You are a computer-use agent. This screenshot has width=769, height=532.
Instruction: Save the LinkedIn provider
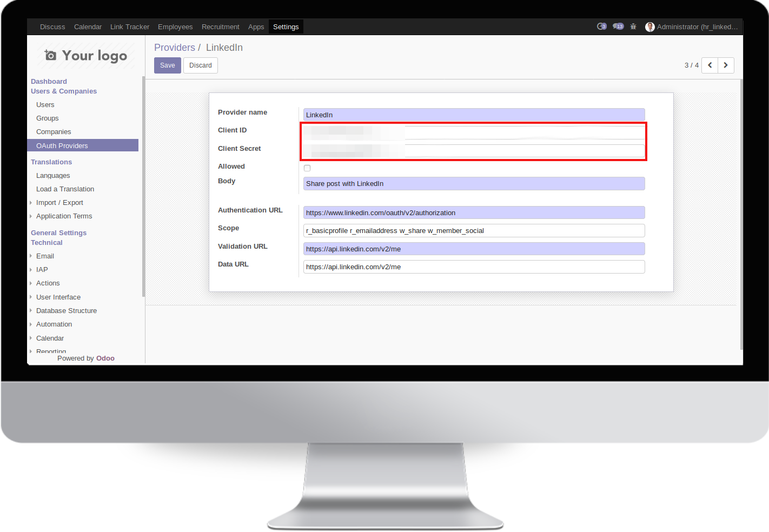coord(168,65)
